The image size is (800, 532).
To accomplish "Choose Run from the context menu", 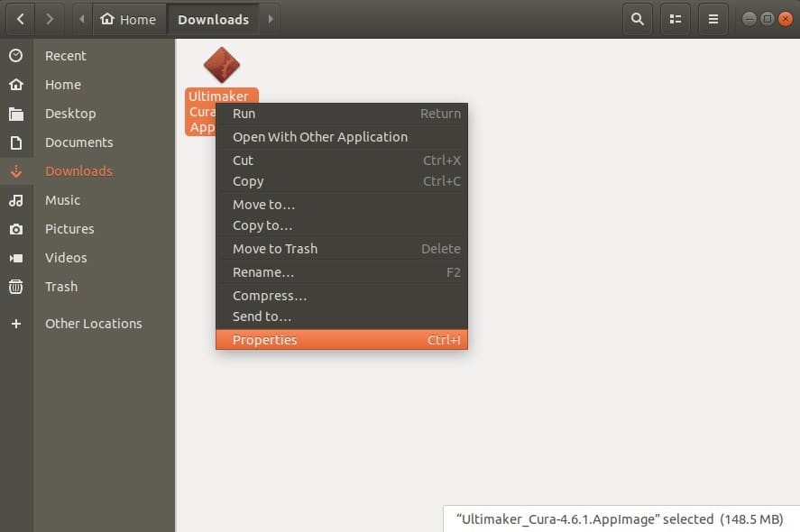I will coord(342,114).
